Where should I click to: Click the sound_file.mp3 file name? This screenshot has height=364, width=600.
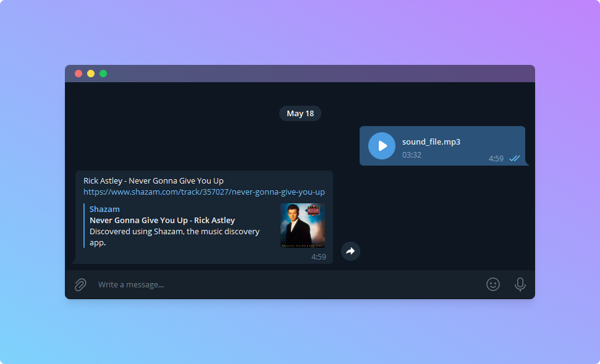pos(431,142)
